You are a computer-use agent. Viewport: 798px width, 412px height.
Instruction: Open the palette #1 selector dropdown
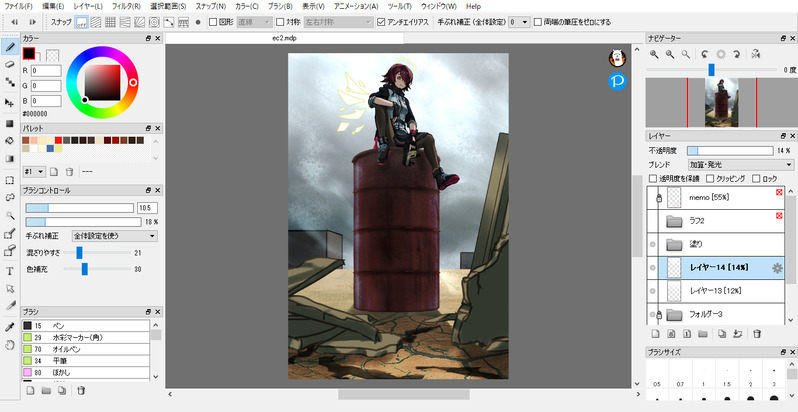tap(34, 172)
